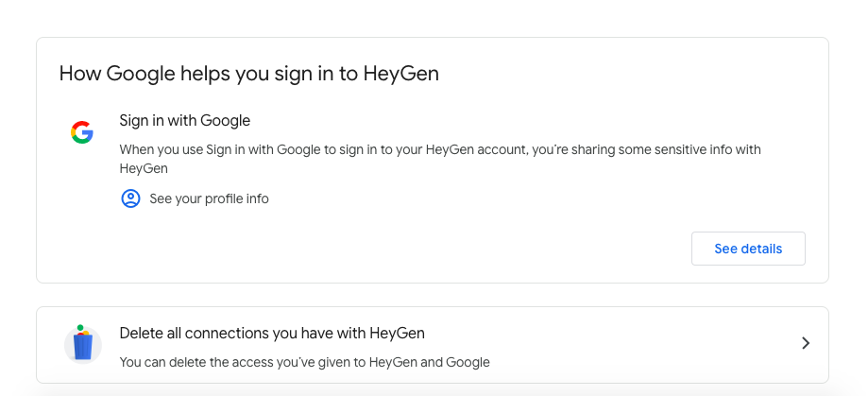
Task: Click the Google G logo
Action: 82,133
